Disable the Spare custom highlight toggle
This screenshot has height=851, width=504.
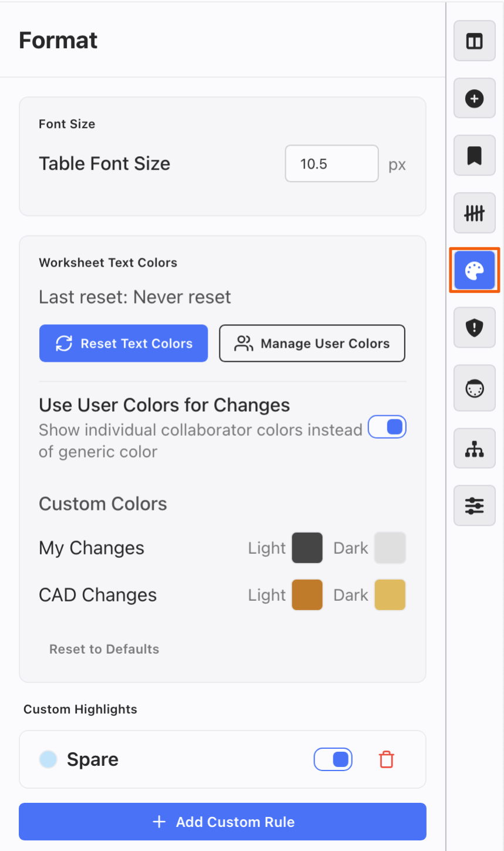click(x=333, y=759)
